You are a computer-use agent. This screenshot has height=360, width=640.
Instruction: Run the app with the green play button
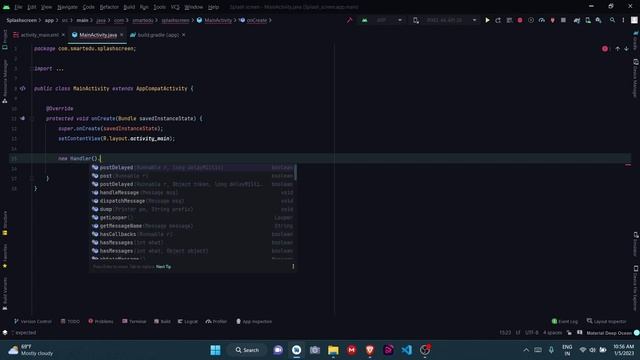pyautogui.click(x=487, y=20)
